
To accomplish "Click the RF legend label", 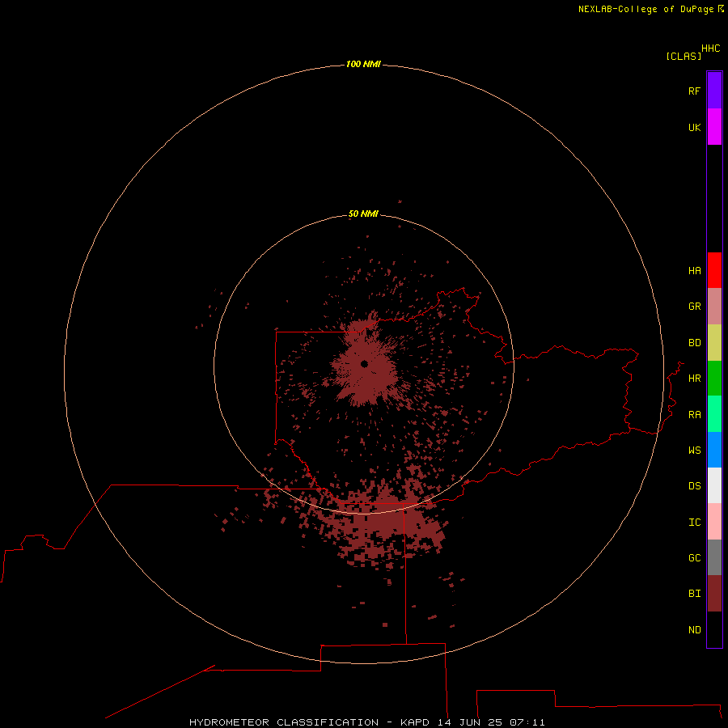I will coord(694,91).
